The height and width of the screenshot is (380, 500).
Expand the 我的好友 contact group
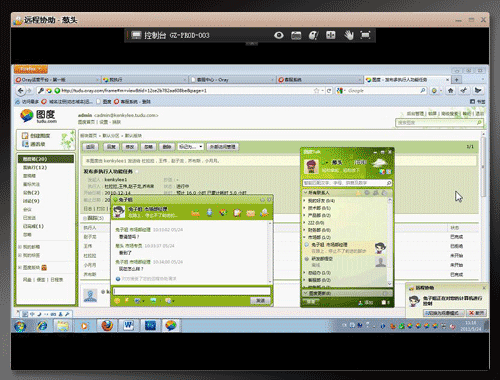pyautogui.click(x=321, y=201)
